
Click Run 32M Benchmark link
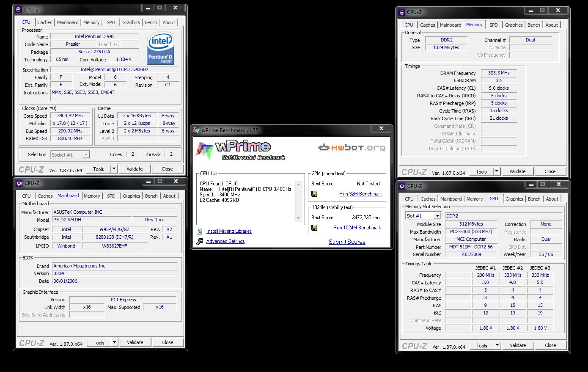click(x=360, y=194)
